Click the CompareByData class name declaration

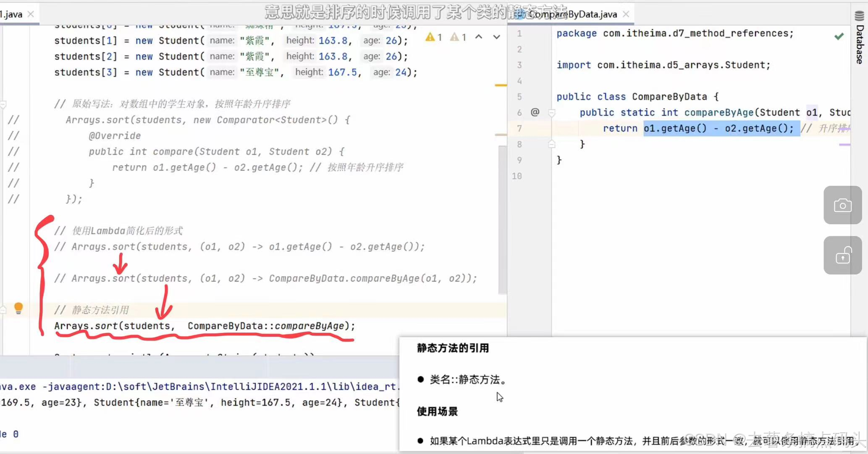[669, 97]
